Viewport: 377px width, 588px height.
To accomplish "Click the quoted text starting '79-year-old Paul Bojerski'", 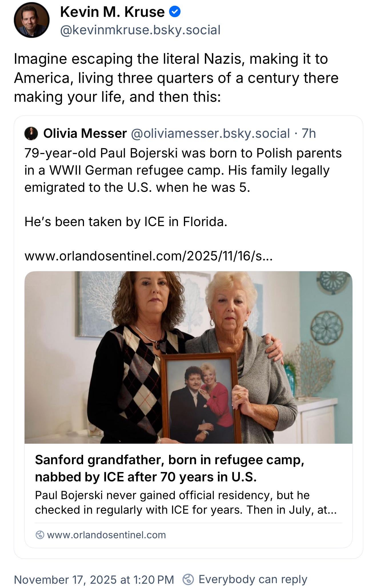I will point(183,170).
